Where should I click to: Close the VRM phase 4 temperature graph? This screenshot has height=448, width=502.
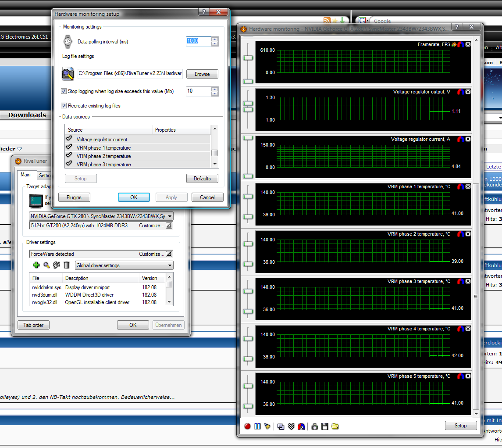(468, 329)
